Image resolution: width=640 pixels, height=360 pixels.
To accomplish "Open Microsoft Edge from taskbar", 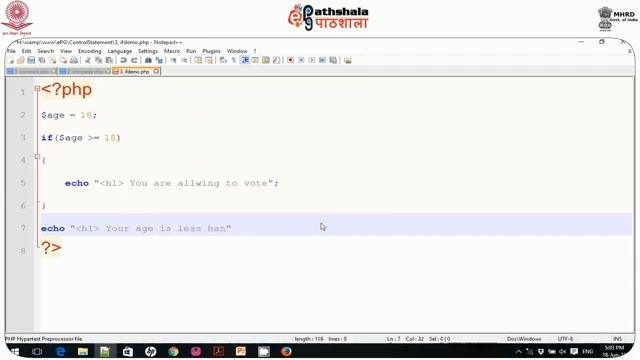I will pos(60,351).
